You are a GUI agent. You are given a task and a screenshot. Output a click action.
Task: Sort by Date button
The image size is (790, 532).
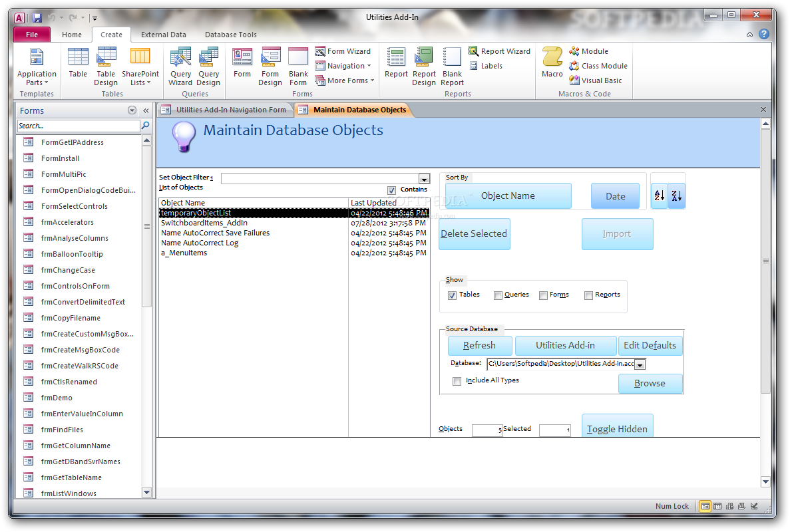click(615, 196)
